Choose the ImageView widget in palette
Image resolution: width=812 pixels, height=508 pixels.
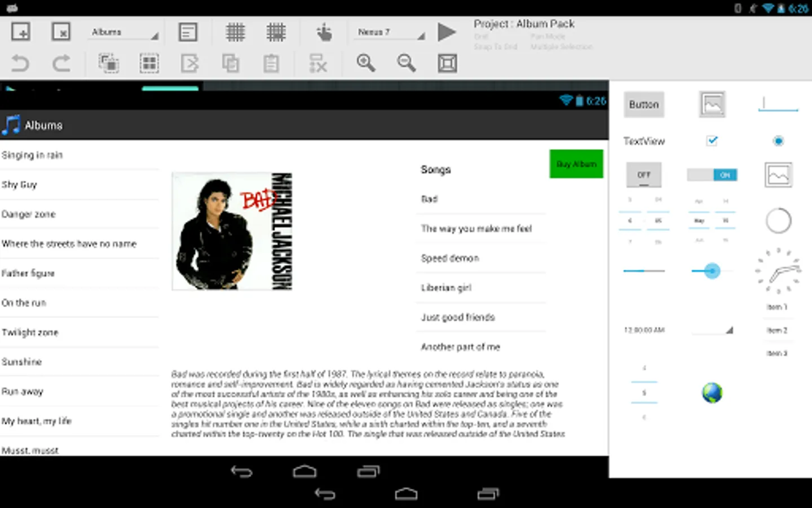click(x=779, y=174)
